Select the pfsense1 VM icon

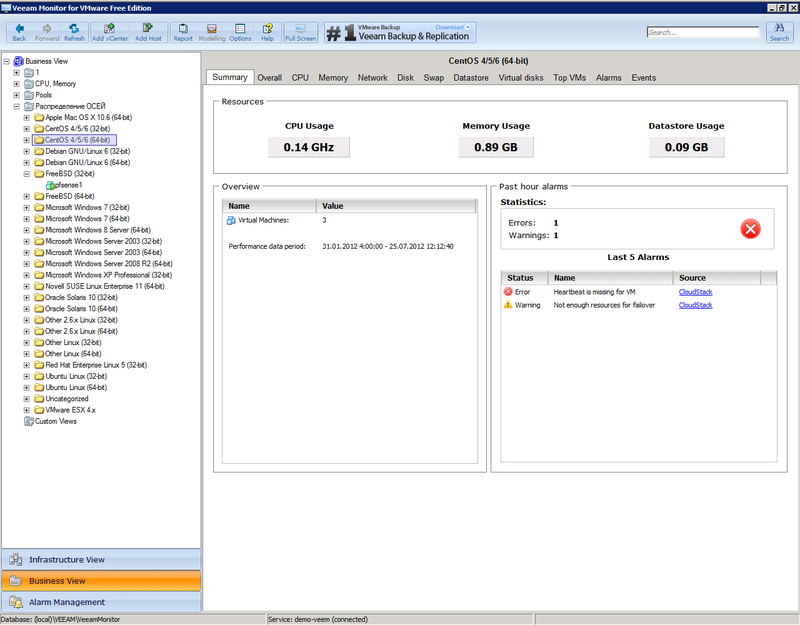(51, 185)
